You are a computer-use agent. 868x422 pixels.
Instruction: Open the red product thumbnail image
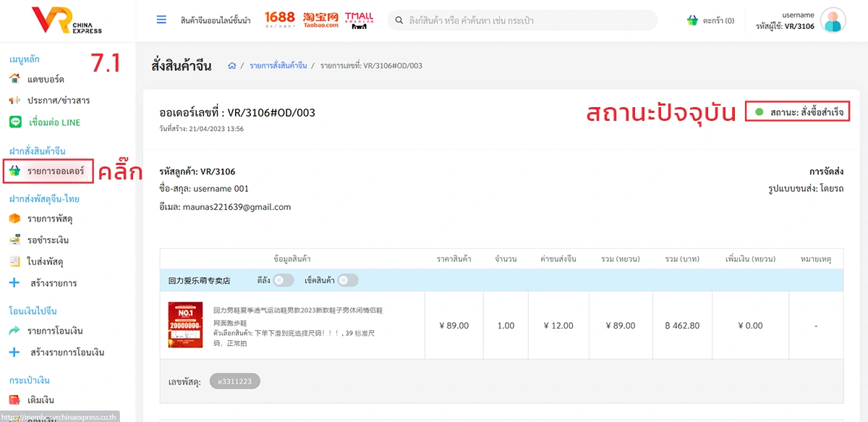[186, 325]
